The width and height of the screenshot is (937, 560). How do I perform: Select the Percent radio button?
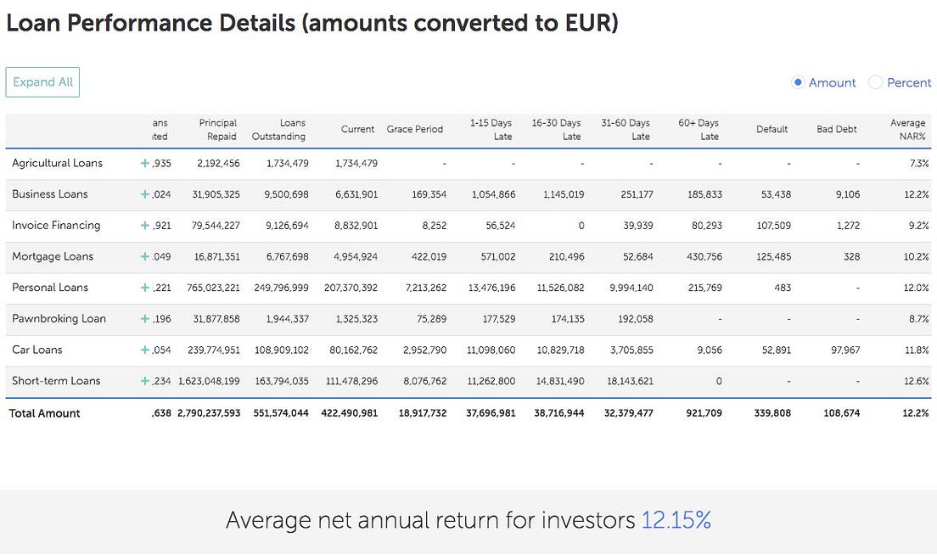coord(875,82)
